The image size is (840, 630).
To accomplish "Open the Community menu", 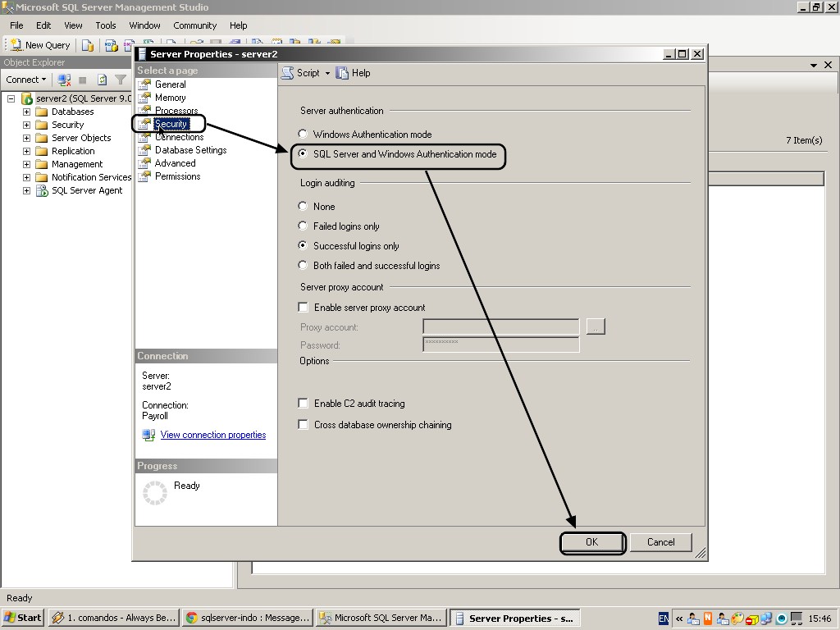I will (x=194, y=25).
